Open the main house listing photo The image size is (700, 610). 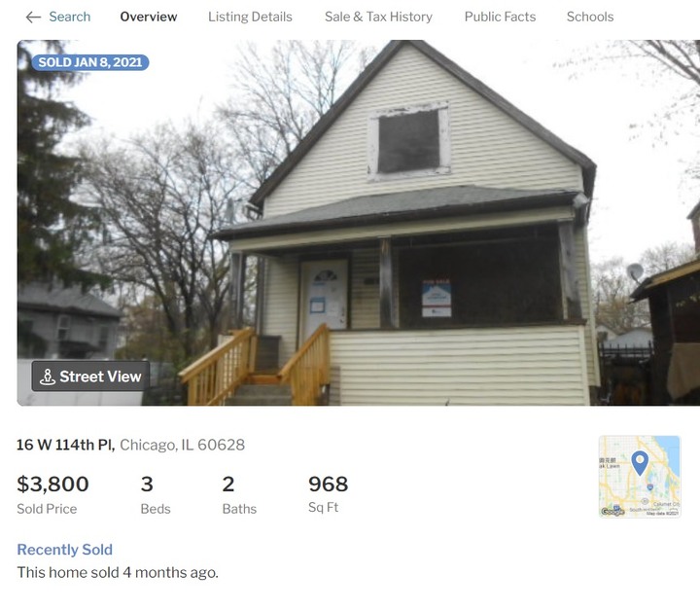tap(359, 223)
